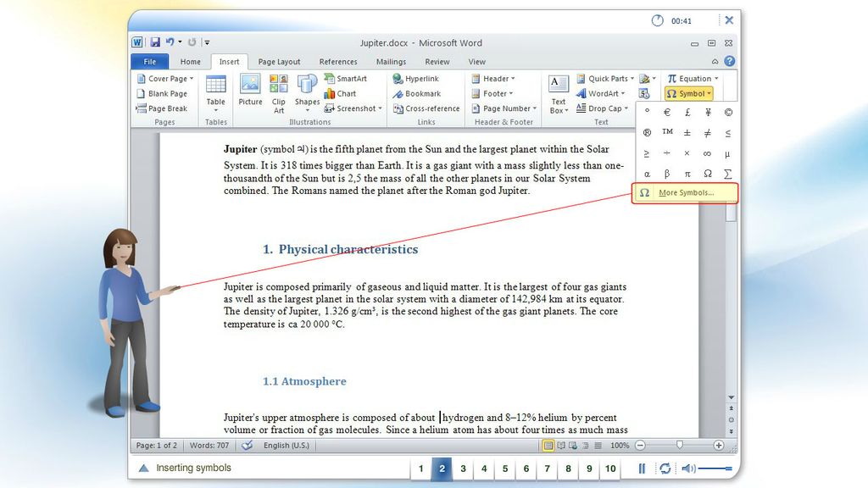Click the zoom slider handle
Screen dimensions: 868x488
[x=680, y=445]
